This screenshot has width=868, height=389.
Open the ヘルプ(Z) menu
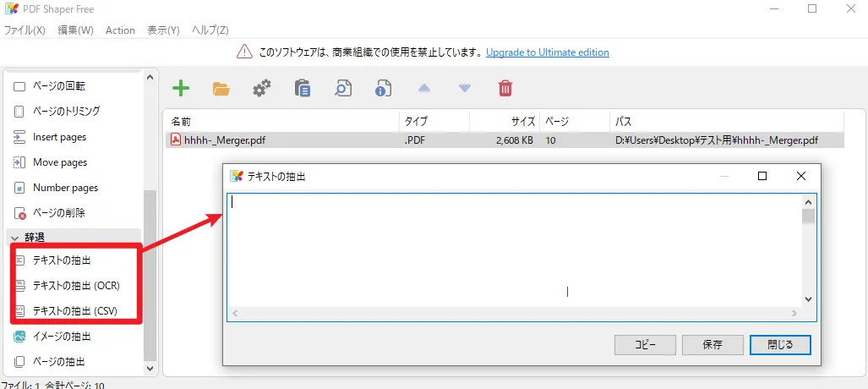click(210, 30)
